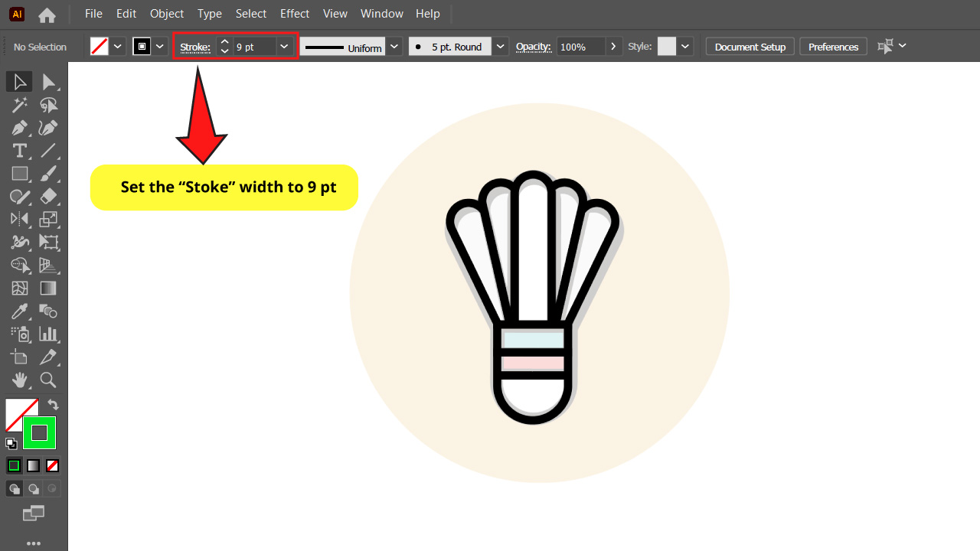Grab the Hand tool
This screenshot has height=551, width=980.
(x=19, y=380)
